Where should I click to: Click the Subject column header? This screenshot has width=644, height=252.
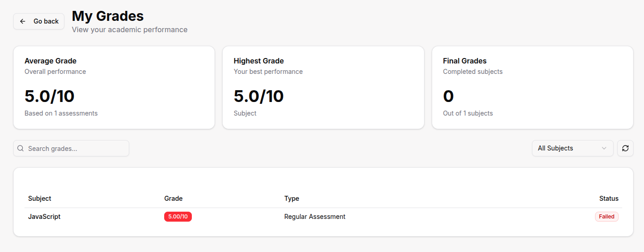[x=39, y=199]
